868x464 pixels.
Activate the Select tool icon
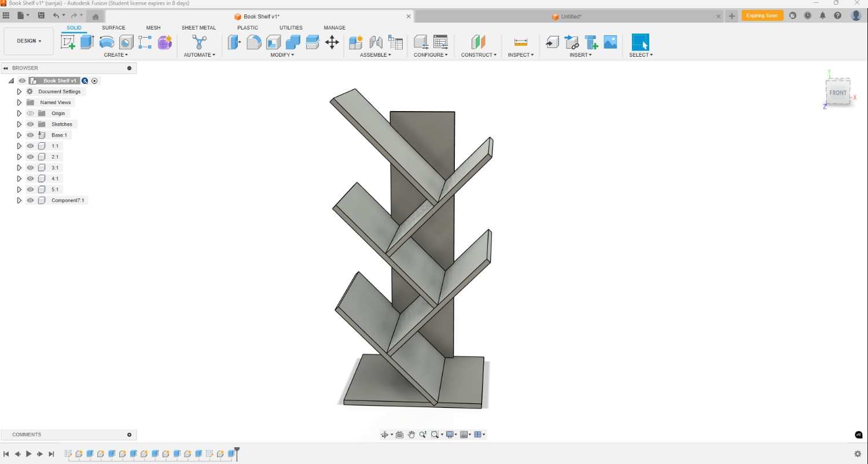(641, 42)
